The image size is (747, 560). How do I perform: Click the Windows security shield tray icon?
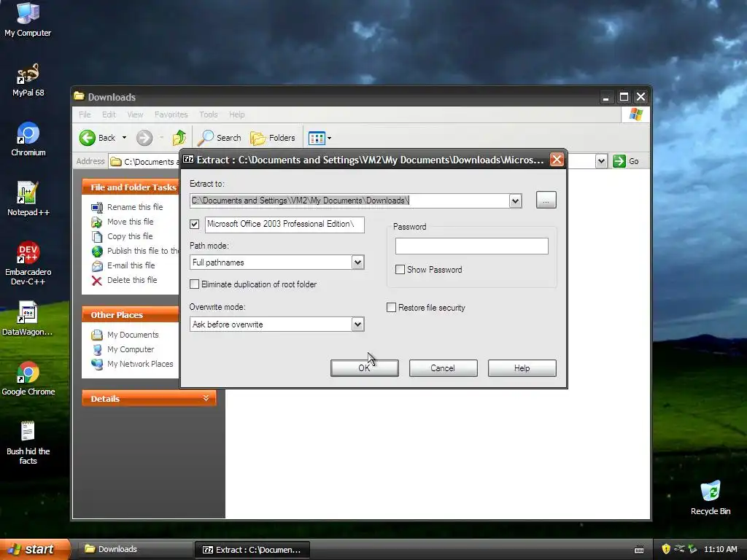point(666,549)
